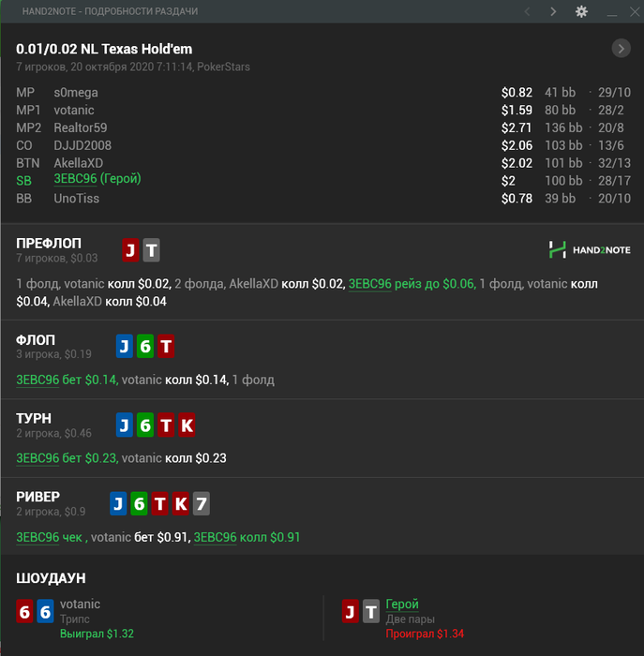Viewport: 644px width, 656px height.
Task: Select player Realtor59 in MP2 row
Action: coord(81,127)
